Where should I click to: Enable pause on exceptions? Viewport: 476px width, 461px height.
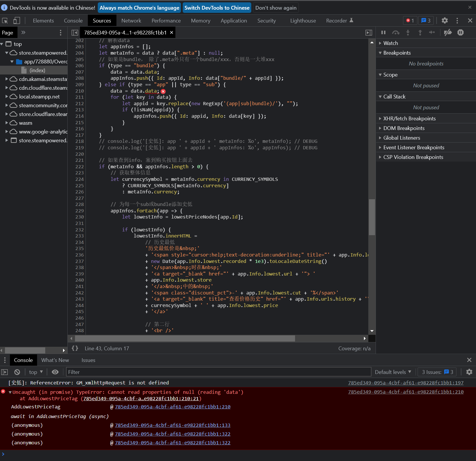click(x=460, y=32)
